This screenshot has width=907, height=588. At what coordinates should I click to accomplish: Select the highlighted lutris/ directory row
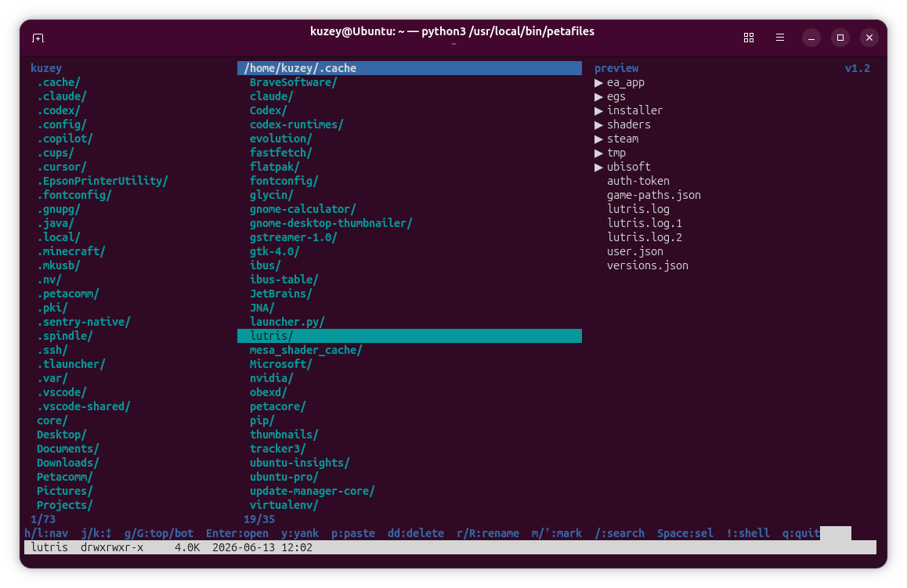click(x=410, y=336)
